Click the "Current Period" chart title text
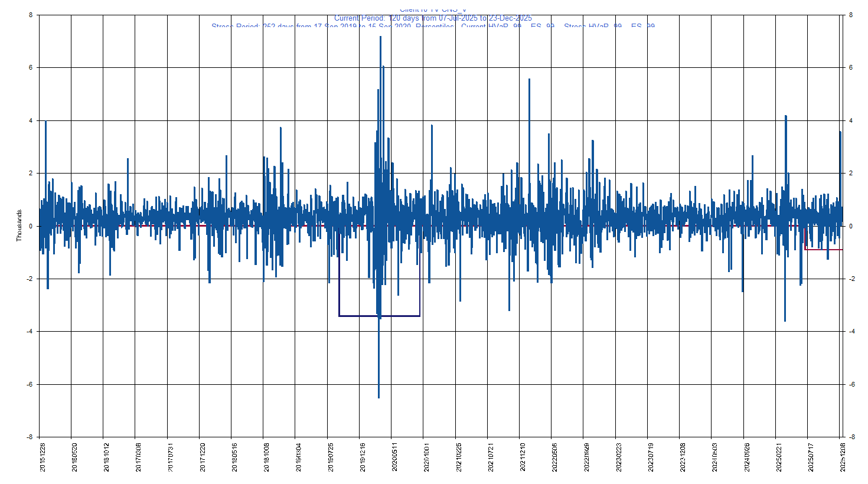 [433, 18]
